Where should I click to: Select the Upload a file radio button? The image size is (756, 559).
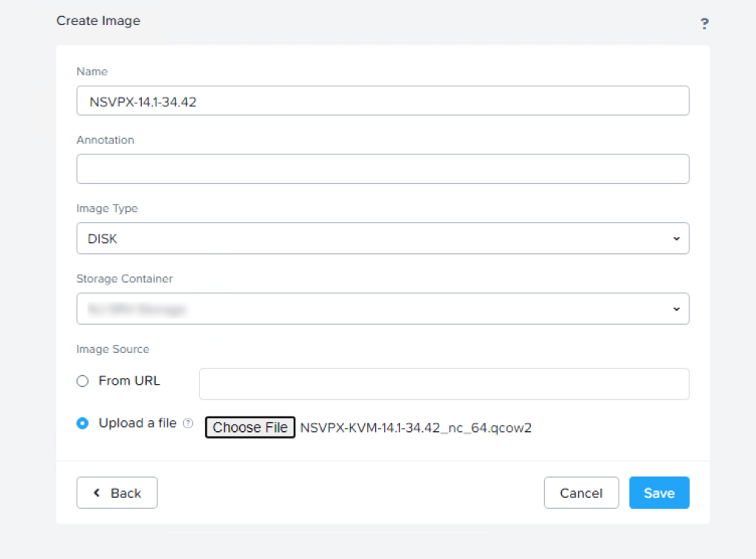tap(83, 423)
